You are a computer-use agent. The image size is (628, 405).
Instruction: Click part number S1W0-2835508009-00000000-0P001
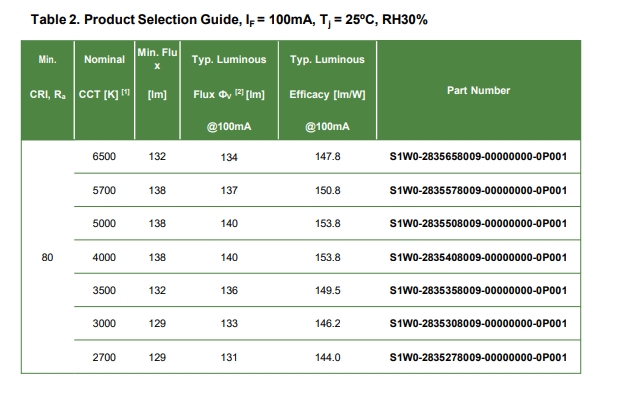[478, 223]
